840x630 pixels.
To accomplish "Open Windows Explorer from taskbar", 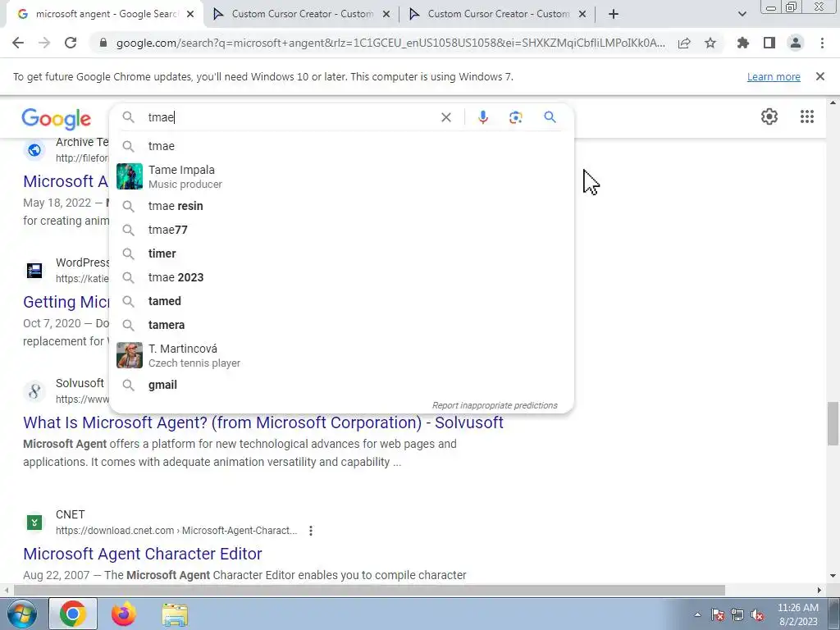I will click(175, 614).
